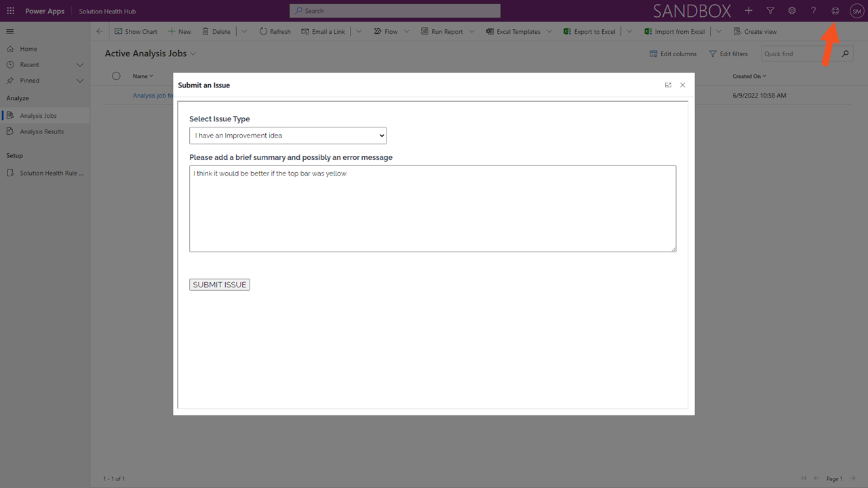This screenshot has width=868, height=488.
Task: Click the SUBMIT ISSUE button
Action: tap(220, 285)
